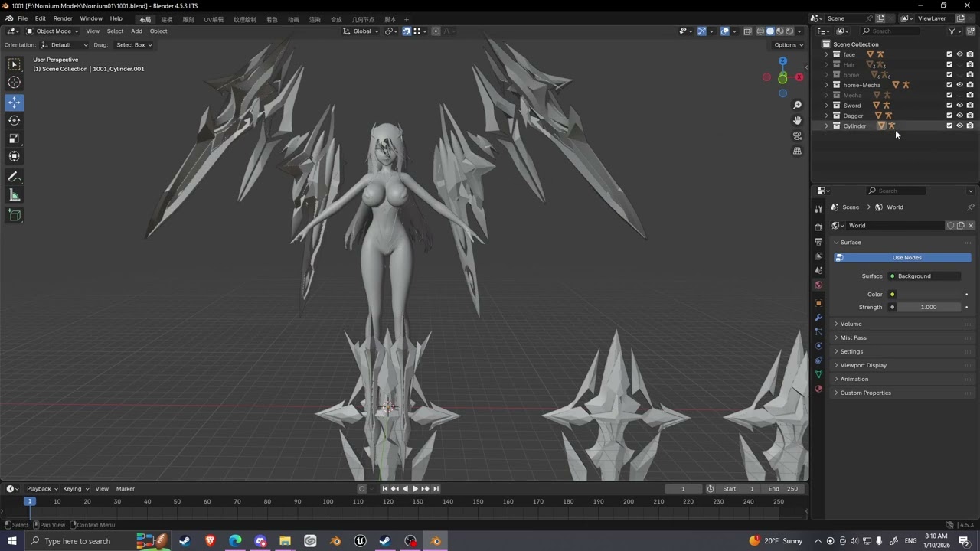The image size is (980, 551).
Task: Open the Window menu
Action: tap(91, 18)
